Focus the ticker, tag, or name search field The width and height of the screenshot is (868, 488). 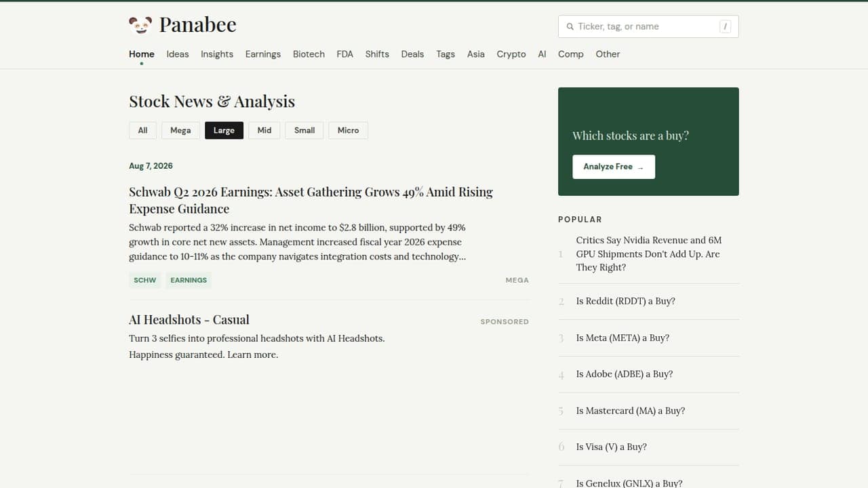tap(648, 26)
